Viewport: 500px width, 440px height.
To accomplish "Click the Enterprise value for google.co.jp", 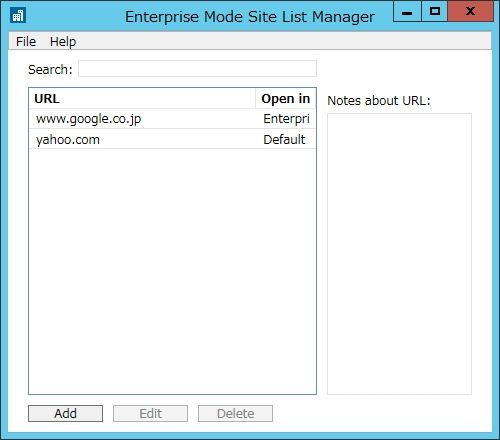I will click(286, 119).
